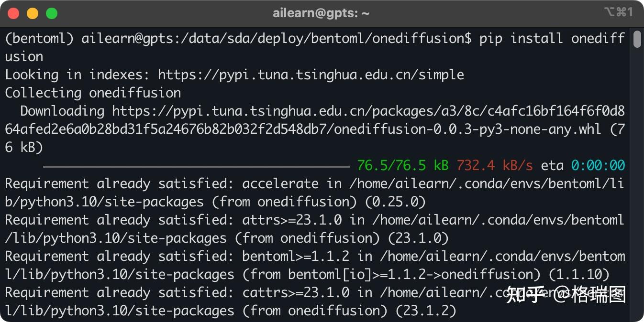Click the bentoml>=1.1.2 requirement text
Screen dimensions: 644x322
(296, 257)
